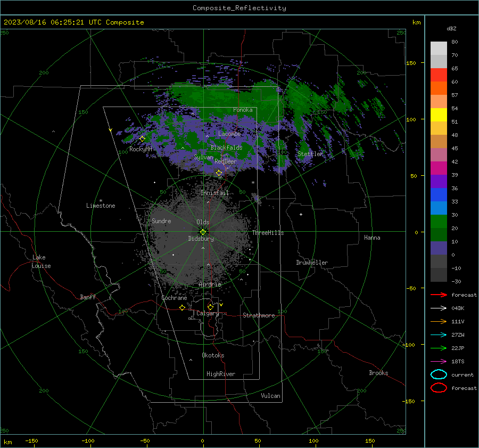Click the cyan 27ZW arrow icon
This screenshot has height=448, width=479.
pyautogui.click(x=439, y=335)
